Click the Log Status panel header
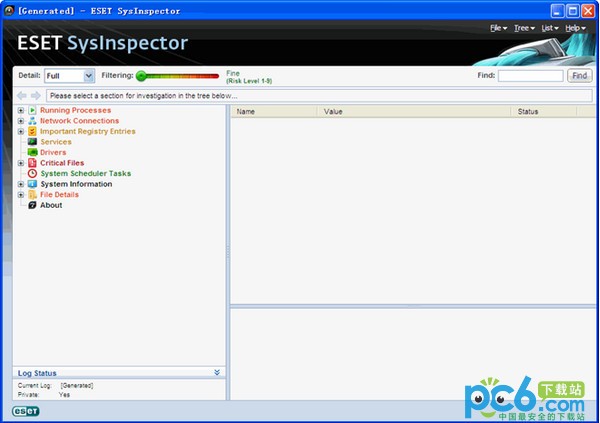 pyautogui.click(x=119, y=373)
